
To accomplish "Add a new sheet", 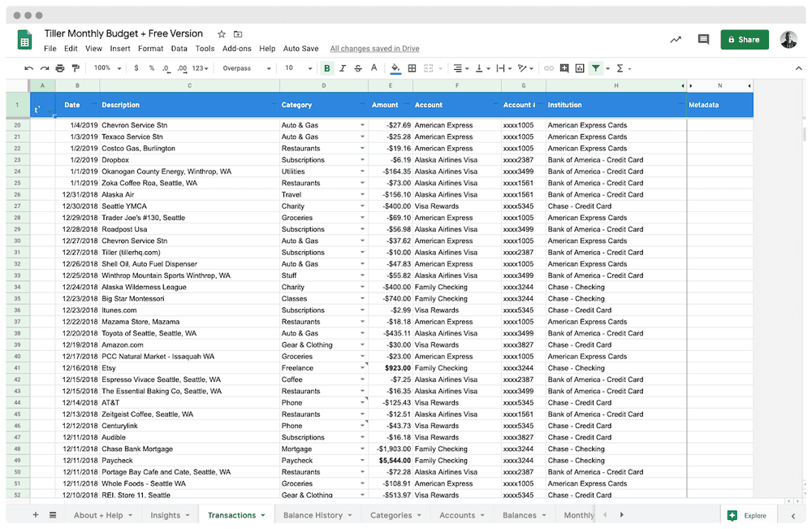I will coord(36,514).
